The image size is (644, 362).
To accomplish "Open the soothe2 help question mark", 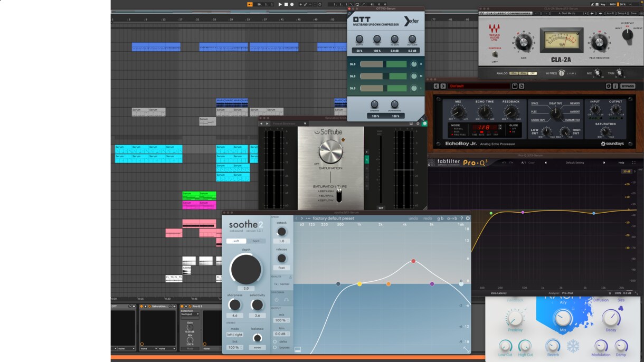I will pyautogui.click(x=461, y=218).
